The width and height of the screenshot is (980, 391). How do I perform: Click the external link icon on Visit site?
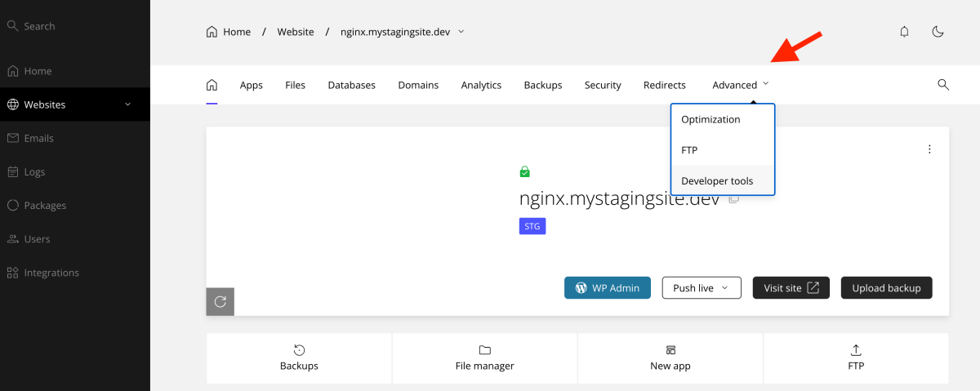tap(813, 288)
